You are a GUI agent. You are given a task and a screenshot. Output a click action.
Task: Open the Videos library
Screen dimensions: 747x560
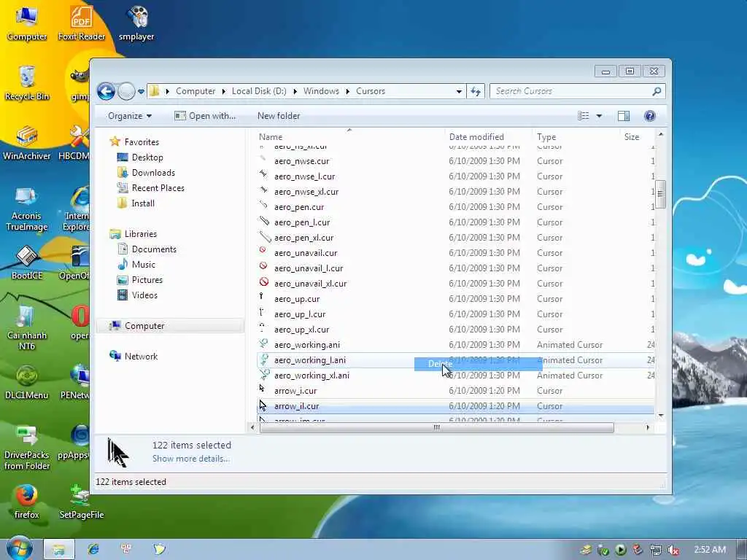[x=144, y=295]
